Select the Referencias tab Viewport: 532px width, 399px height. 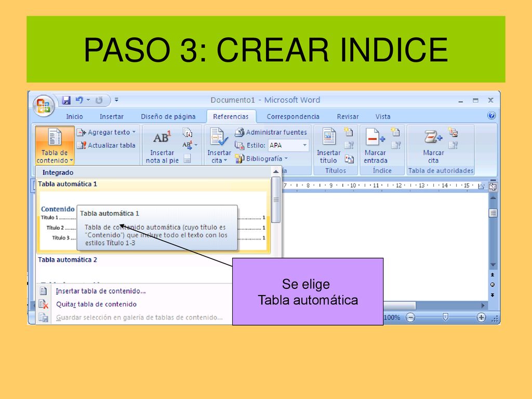231,116
